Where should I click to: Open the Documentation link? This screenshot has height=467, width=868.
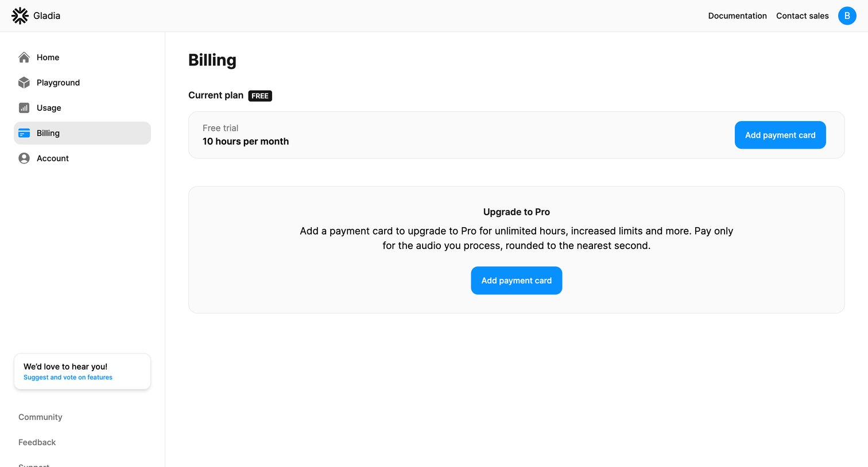click(x=737, y=16)
